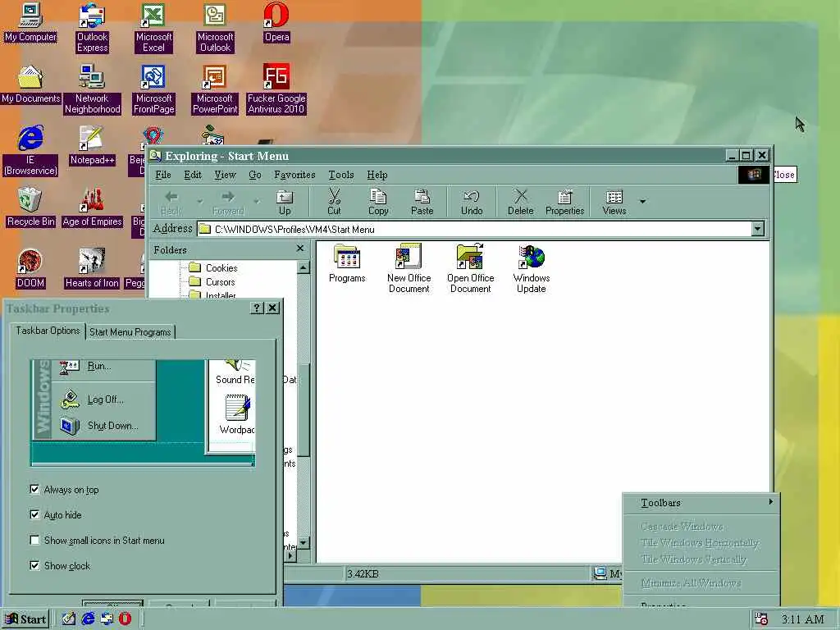The height and width of the screenshot is (630, 840).
Task: Click the Show Desktop quick launch icon
Action: [69, 619]
